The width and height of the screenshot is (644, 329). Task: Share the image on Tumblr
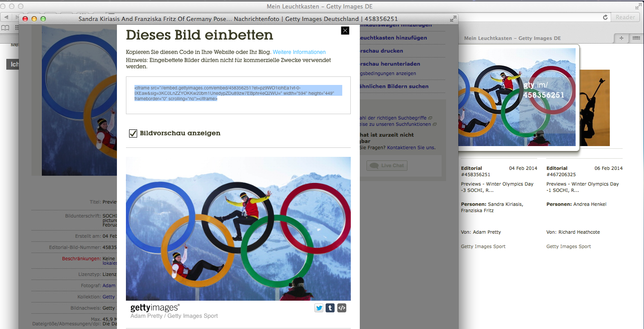[330, 308]
